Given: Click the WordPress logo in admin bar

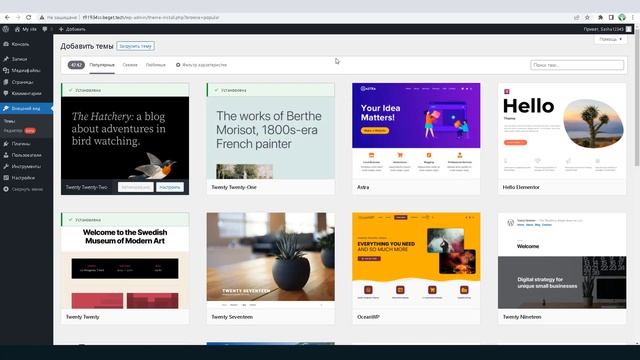Looking at the screenshot, I should [x=6, y=29].
